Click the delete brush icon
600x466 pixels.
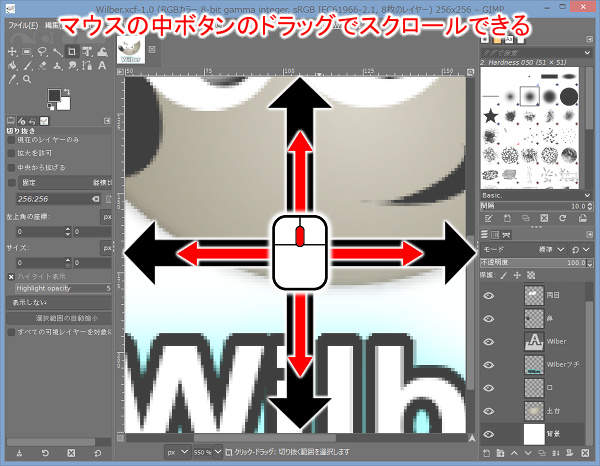(x=544, y=218)
